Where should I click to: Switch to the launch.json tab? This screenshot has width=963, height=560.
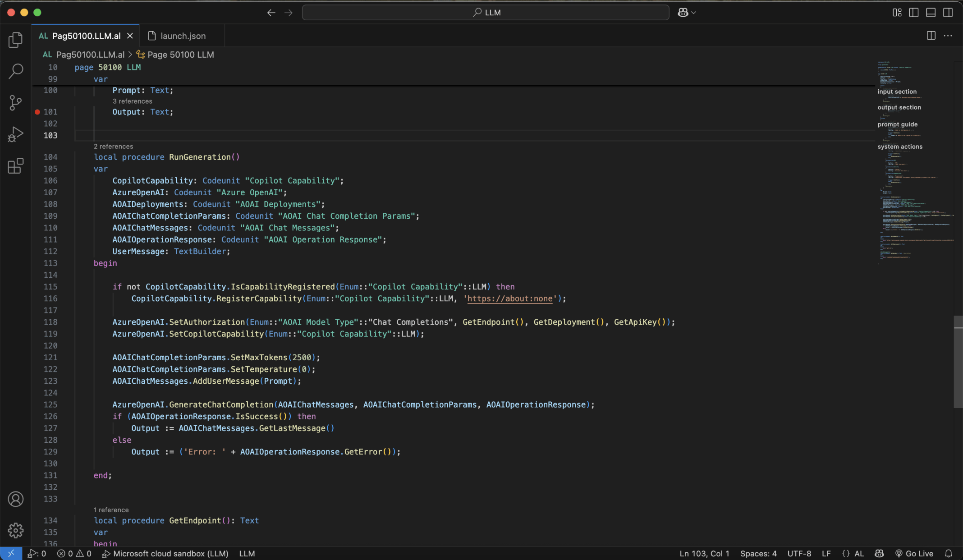[x=183, y=36]
